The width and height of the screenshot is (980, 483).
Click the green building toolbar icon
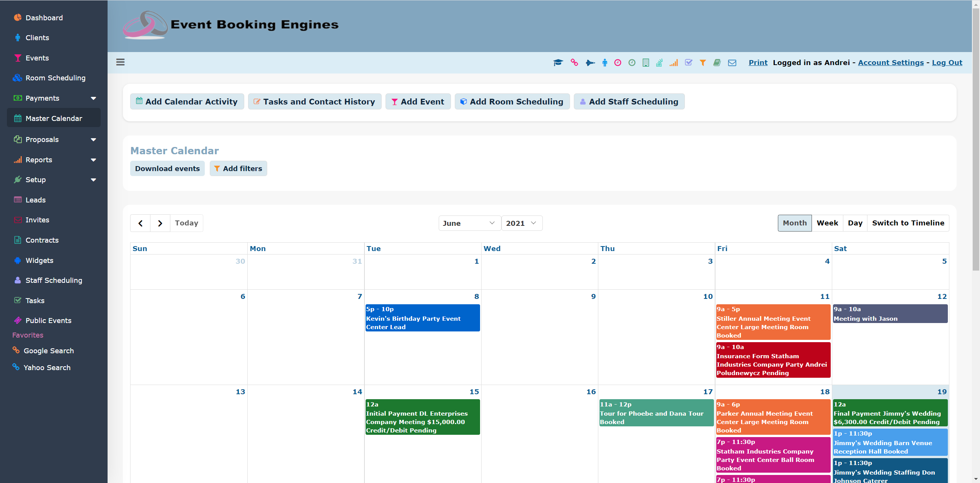[x=646, y=63]
